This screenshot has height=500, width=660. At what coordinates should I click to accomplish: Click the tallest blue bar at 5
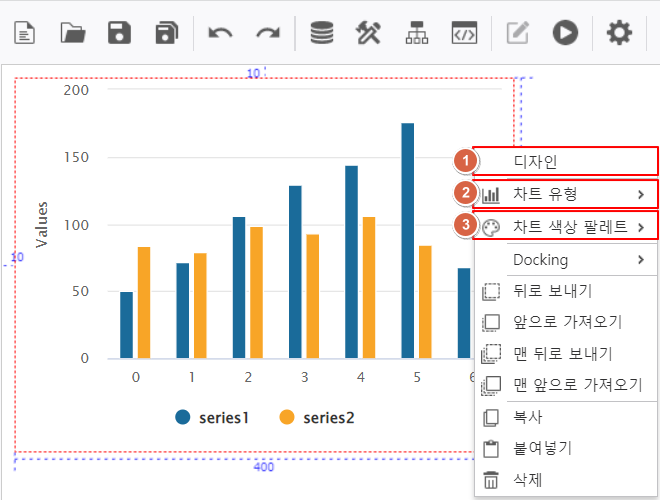[408, 240]
